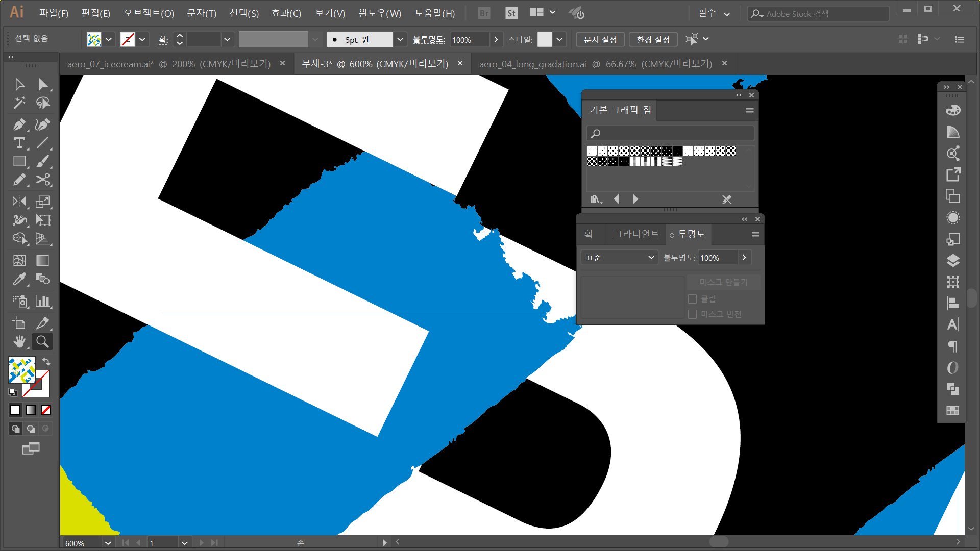The height and width of the screenshot is (551, 980).
Task: Select the Scissors tool
Action: [x=43, y=180]
